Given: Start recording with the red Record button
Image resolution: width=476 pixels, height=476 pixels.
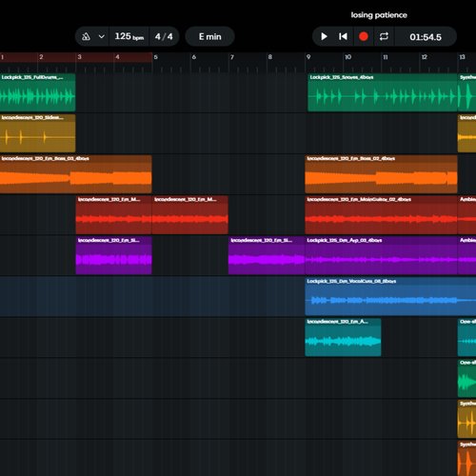Looking at the screenshot, I should (x=364, y=37).
